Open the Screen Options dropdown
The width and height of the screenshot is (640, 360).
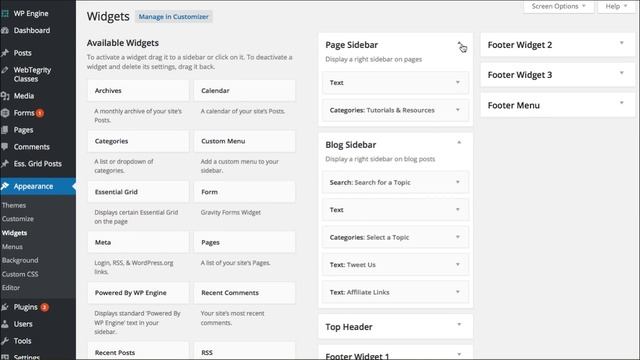558,7
